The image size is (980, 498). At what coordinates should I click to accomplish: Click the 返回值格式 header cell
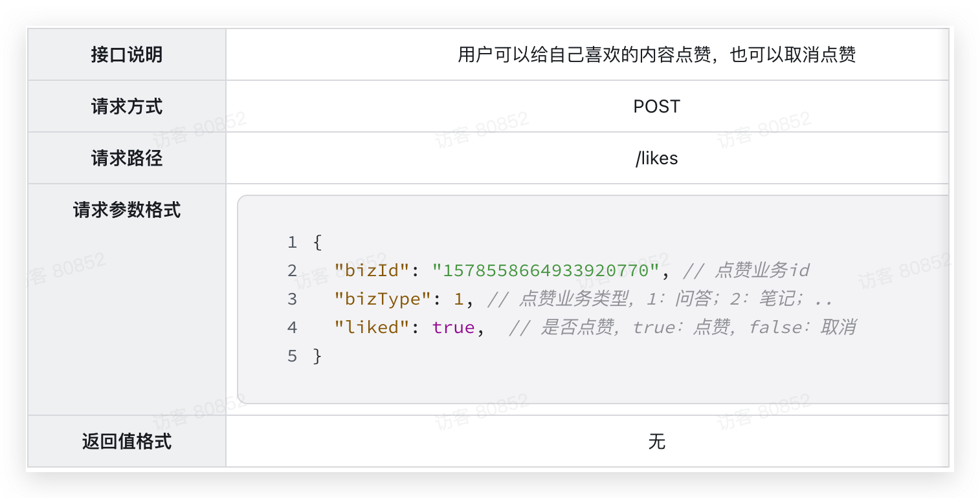point(127,442)
